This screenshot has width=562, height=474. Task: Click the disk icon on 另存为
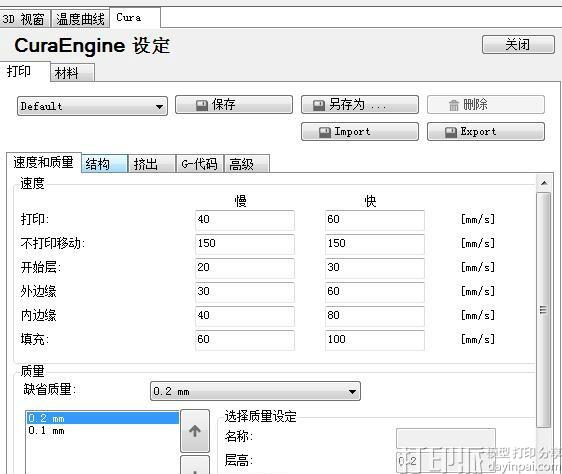(319, 105)
